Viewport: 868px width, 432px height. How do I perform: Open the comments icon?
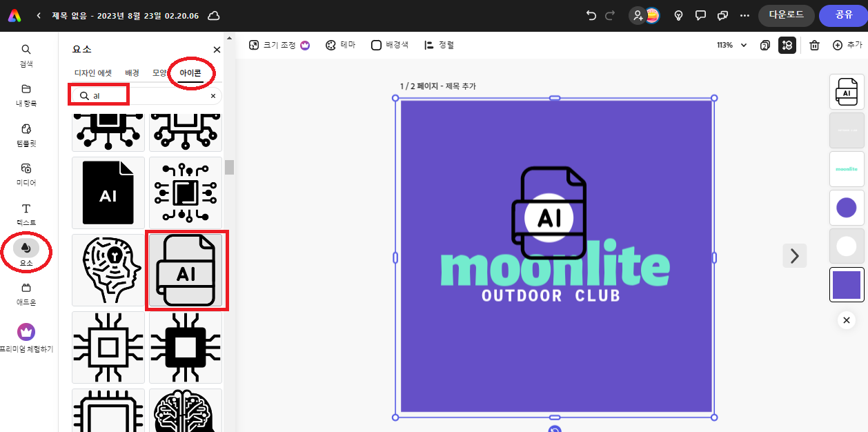pos(700,15)
